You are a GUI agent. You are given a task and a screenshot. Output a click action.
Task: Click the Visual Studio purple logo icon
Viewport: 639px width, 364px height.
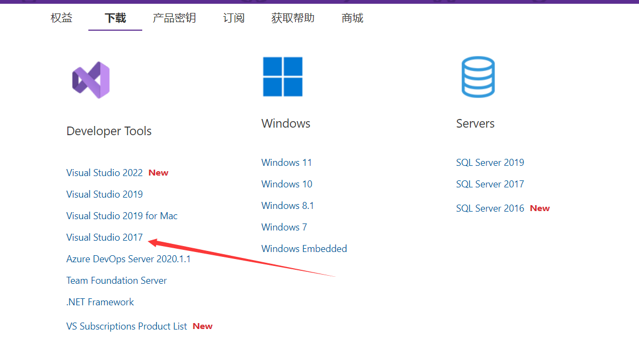pos(91,80)
